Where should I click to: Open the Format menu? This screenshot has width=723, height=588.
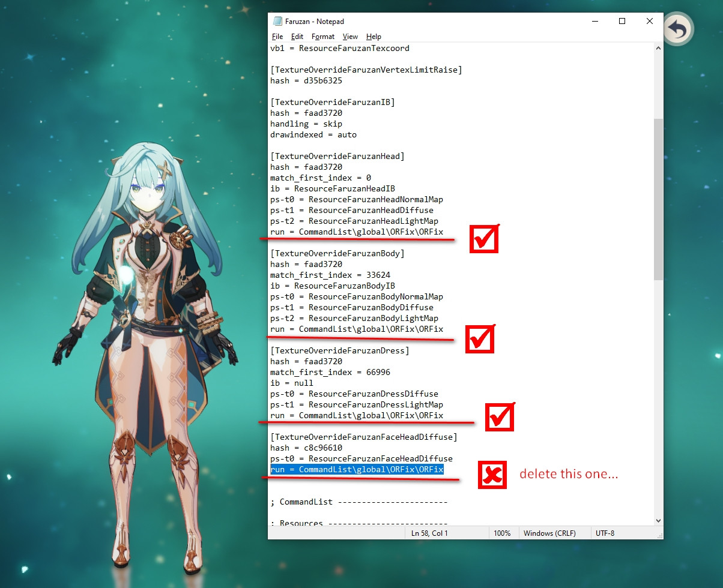[x=323, y=37]
